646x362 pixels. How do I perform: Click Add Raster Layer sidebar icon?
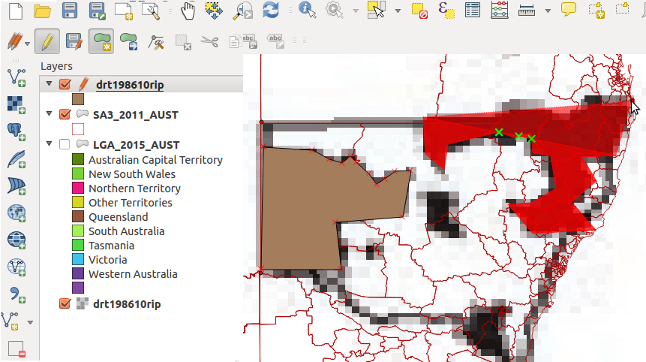16,105
